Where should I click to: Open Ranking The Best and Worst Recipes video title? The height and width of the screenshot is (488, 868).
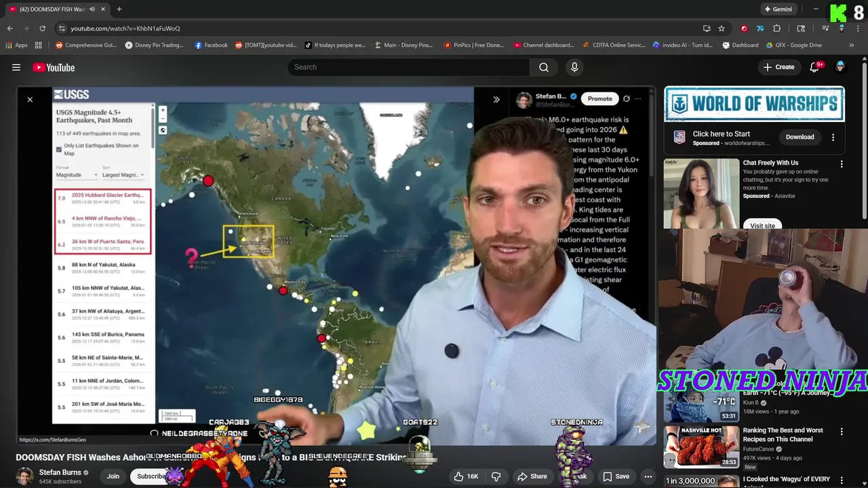[x=783, y=434]
